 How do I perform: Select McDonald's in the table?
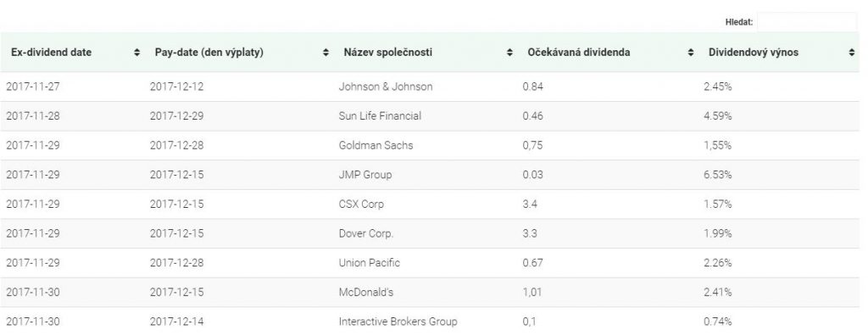point(366,292)
